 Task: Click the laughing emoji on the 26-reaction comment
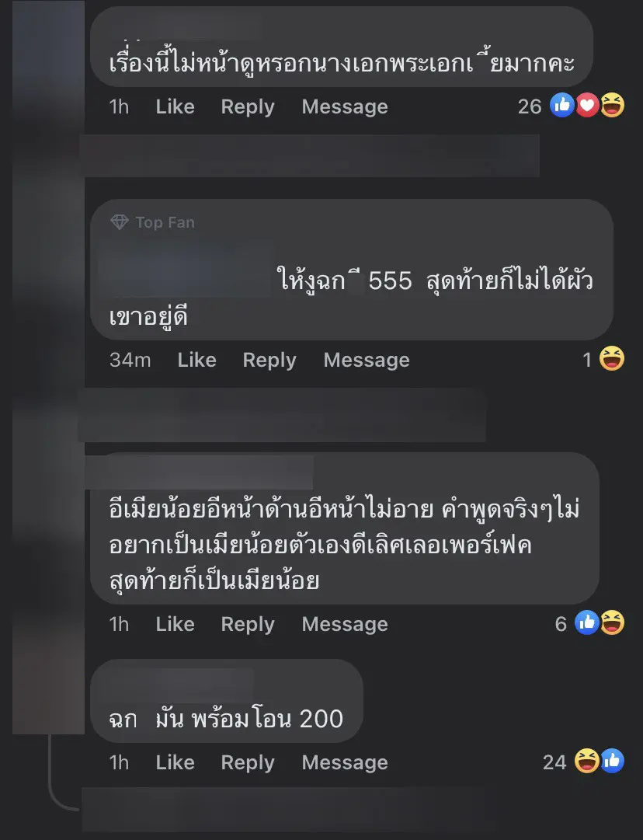pos(612,105)
